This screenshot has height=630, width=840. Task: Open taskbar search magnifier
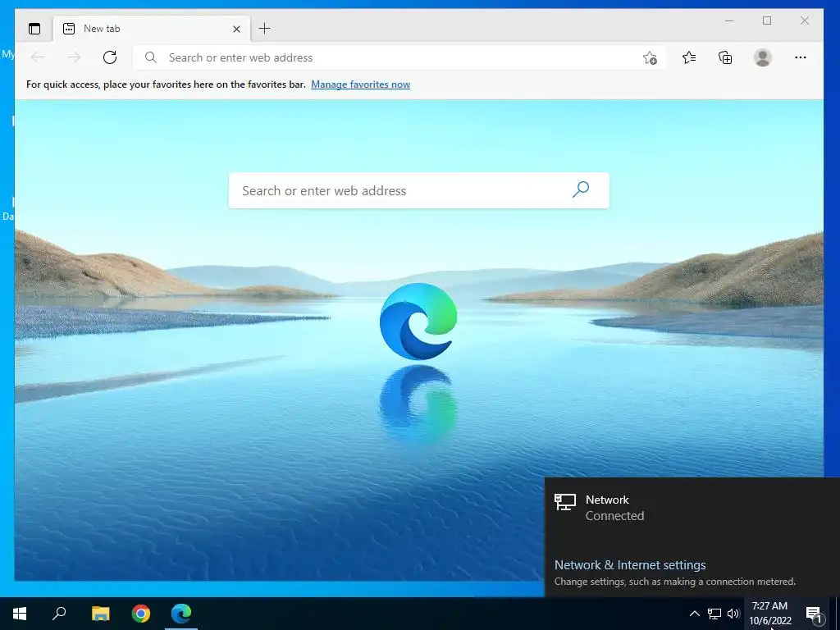[59, 614]
